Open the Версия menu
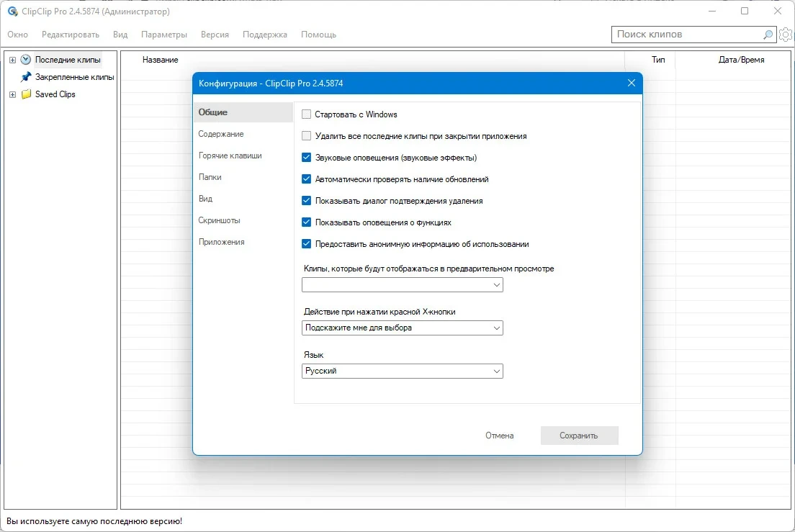 (215, 35)
